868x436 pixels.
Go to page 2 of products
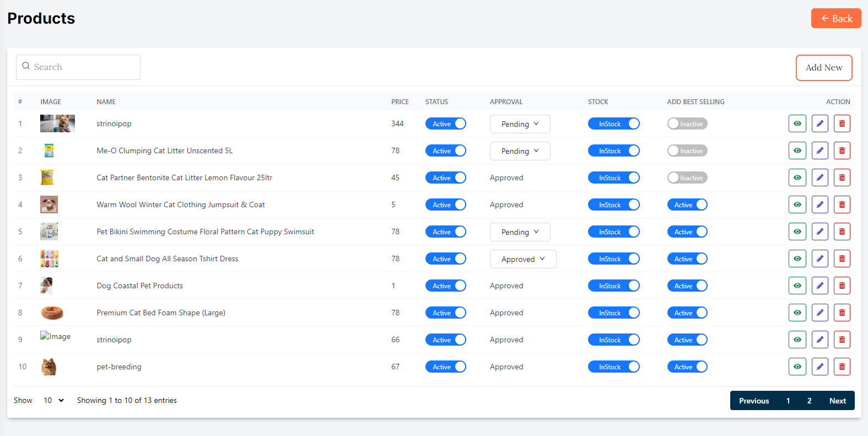pyautogui.click(x=809, y=401)
